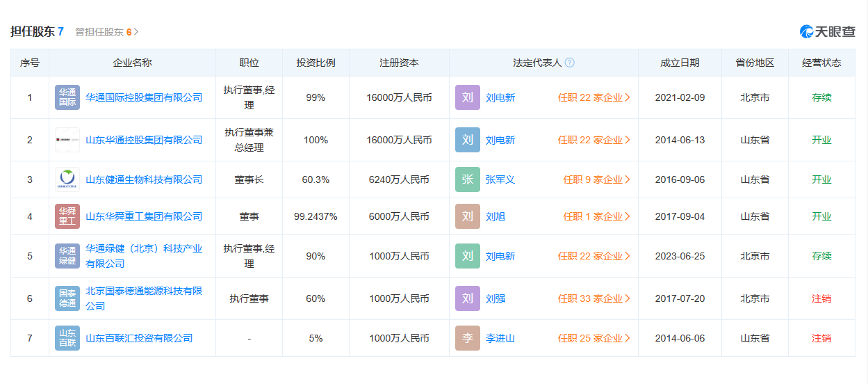Click the 华通国际 company logo icon
Screen dimensions: 868x384
(67, 97)
